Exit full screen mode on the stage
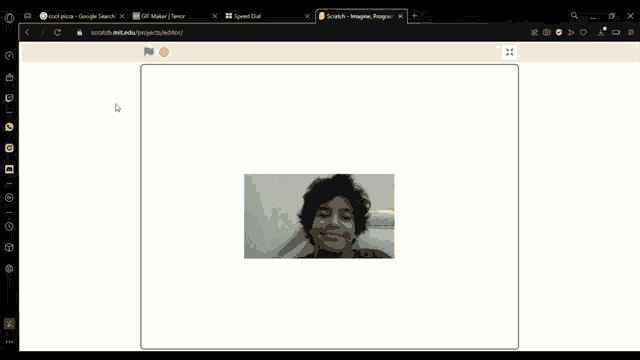The image size is (640, 360). click(509, 52)
